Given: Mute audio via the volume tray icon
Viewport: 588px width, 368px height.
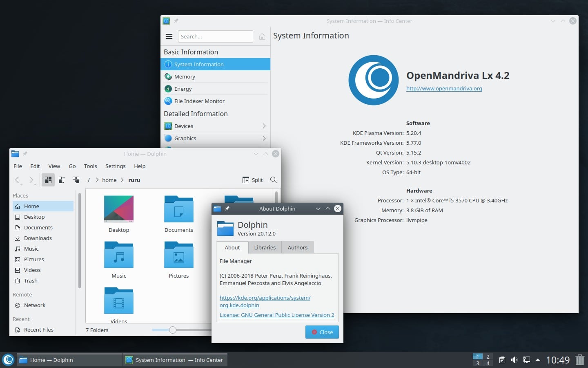Looking at the screenshot, I should 514,360.
